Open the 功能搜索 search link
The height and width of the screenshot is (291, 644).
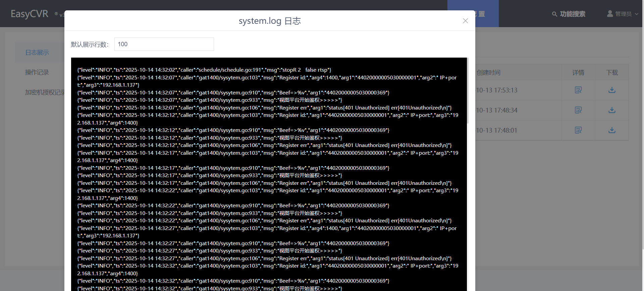tap(572, 14)
